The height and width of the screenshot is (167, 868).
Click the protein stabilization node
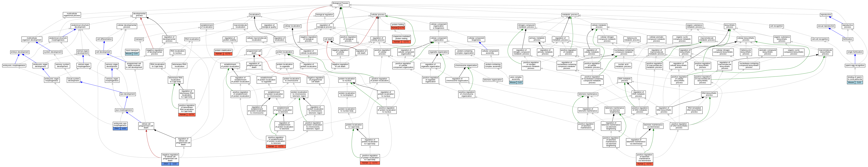click(x=223, y=50)
